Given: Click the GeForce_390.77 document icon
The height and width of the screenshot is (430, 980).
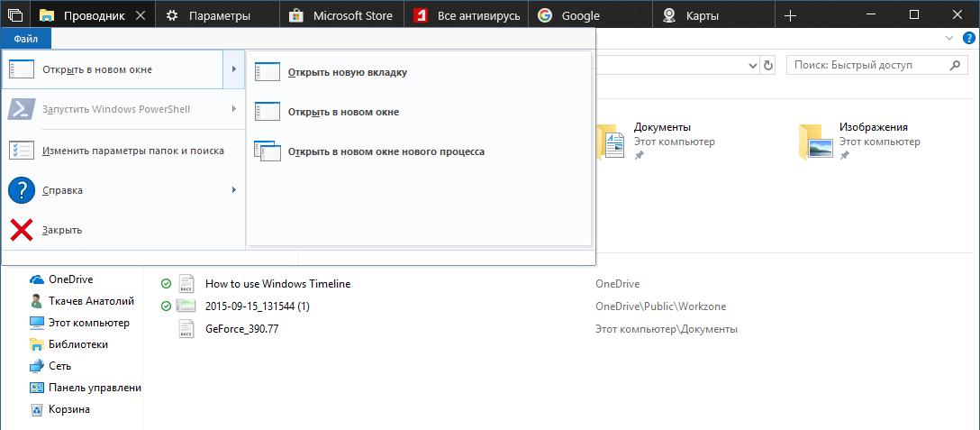Looking at the screenshot, I should pos(186,329).
